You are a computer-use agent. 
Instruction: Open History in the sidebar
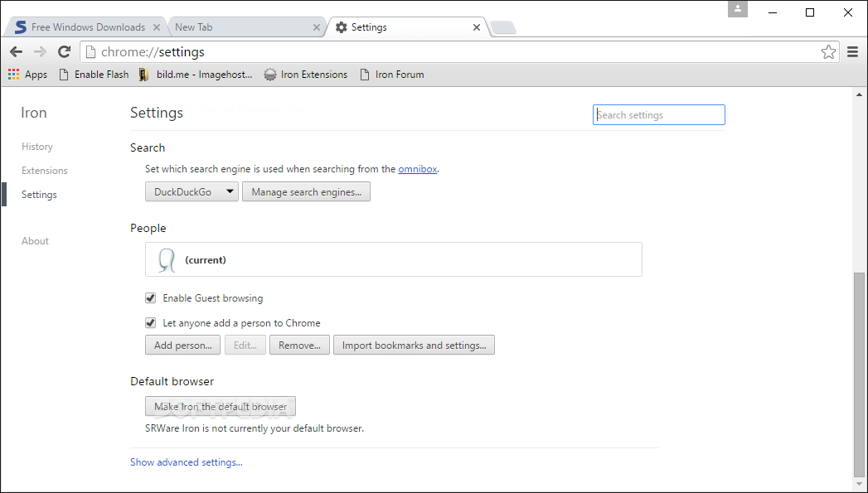click(x=37, y=147)
